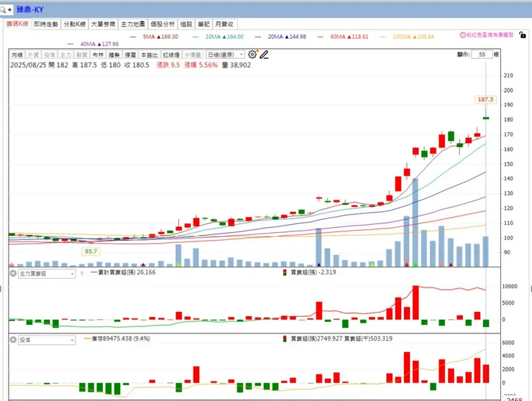Open the 投信 indicator dropdown in bottom panel
532x401 pixels.
(47, 340)
